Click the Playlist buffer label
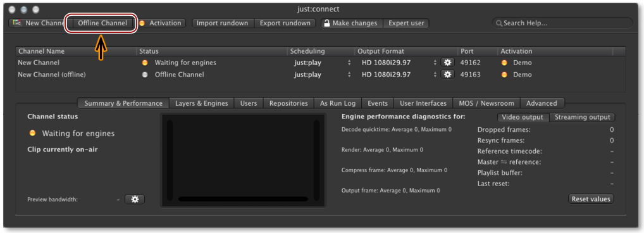 tap(499, 173)
